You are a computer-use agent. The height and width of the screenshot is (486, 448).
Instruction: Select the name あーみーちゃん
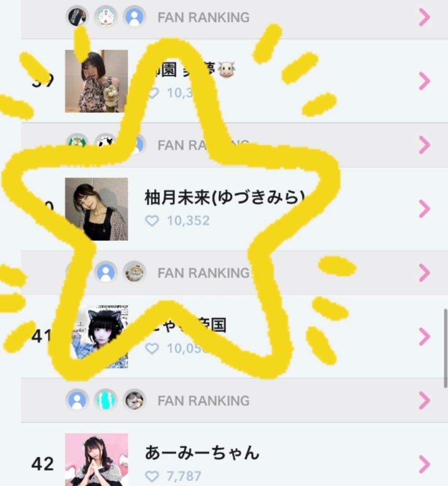(x=202, y=453)
